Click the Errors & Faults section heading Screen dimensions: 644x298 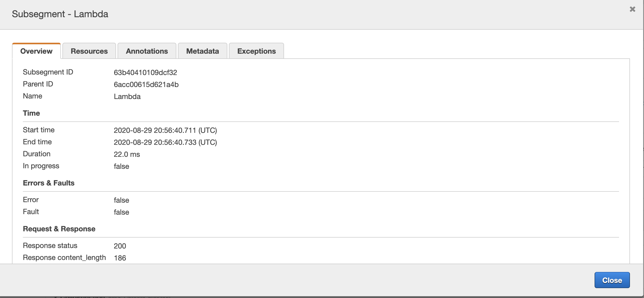(x=49, y=183)
